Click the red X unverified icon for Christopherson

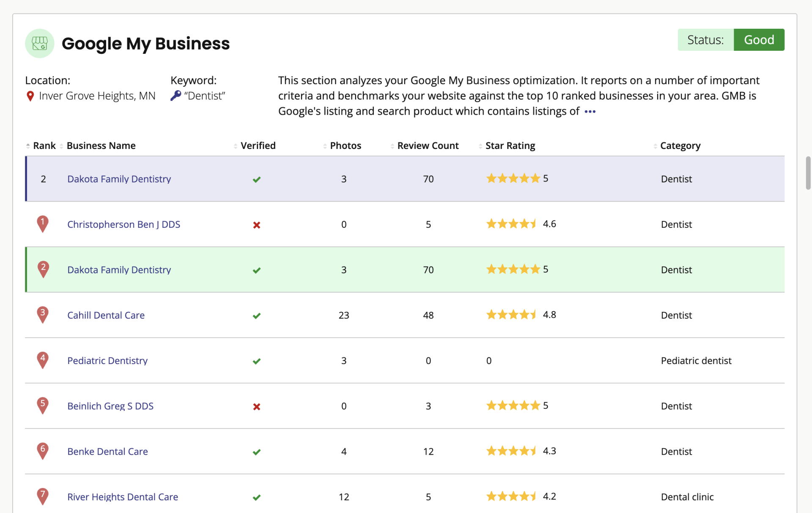[257, 225]
